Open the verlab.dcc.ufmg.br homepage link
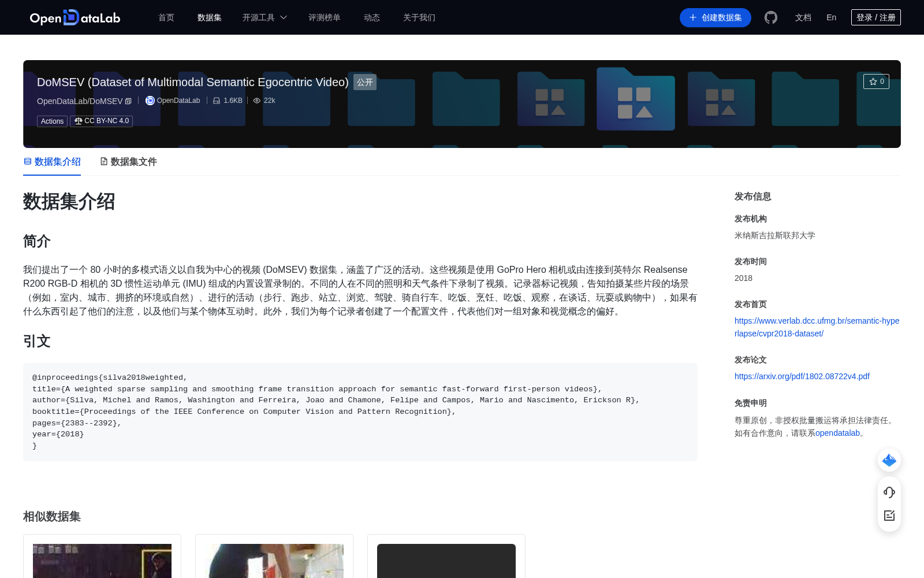This screenshot has height=578, width=924. click(x=817, y=327)
